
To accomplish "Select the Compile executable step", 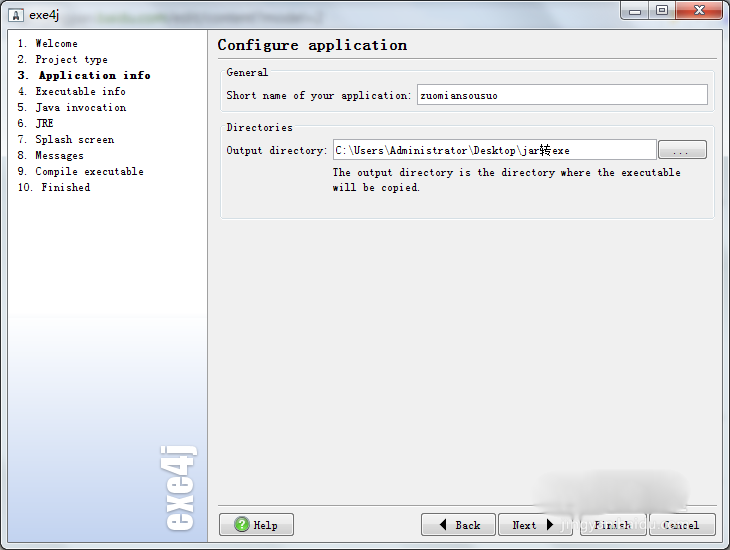I will pos(89,171).
